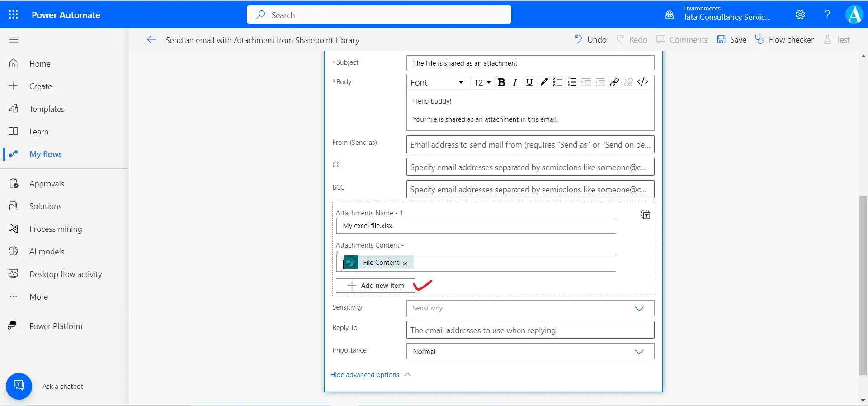868x406 pixels.
Task: Open the settings gear icon
Action: coord(800,14)
